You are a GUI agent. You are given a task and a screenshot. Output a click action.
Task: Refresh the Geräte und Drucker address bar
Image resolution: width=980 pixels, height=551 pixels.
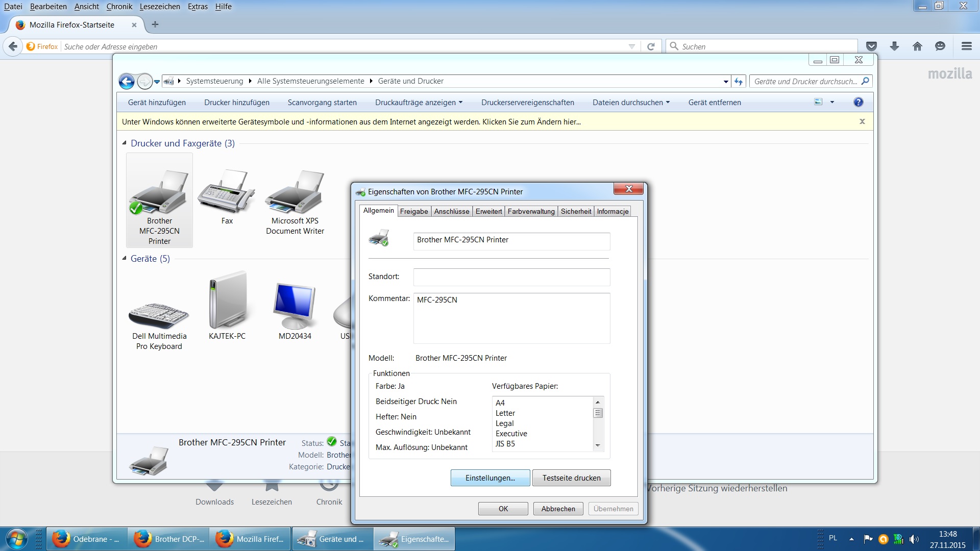point(739,81)
